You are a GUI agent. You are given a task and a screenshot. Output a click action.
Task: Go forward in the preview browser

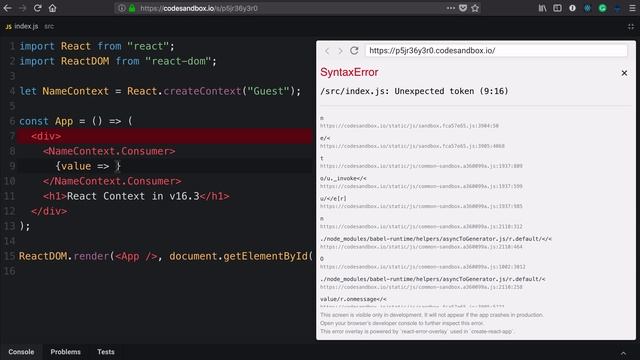(x=340, y=51)
